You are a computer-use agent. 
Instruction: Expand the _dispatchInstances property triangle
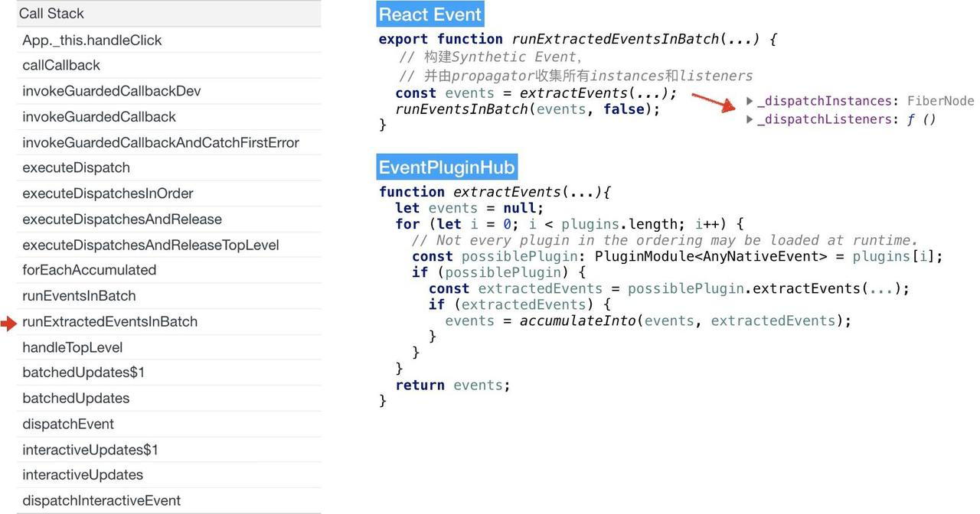coord(750,101)
